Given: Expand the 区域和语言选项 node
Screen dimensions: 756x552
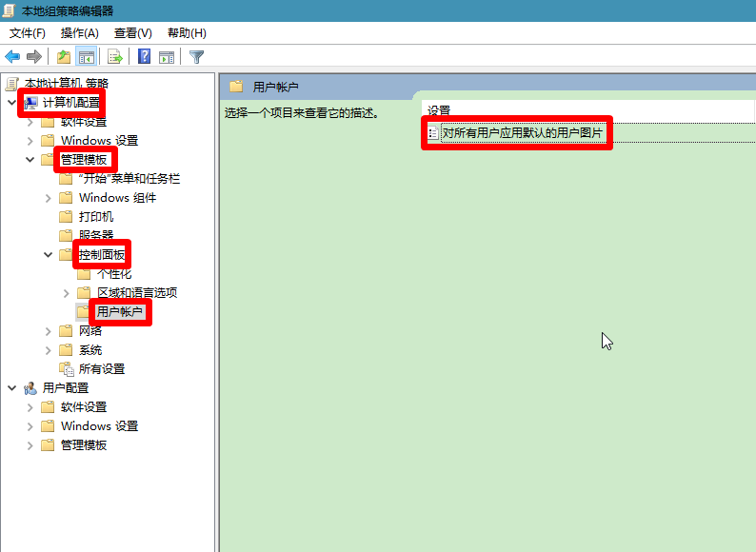Looking at the screenshot, I should 67,293.
